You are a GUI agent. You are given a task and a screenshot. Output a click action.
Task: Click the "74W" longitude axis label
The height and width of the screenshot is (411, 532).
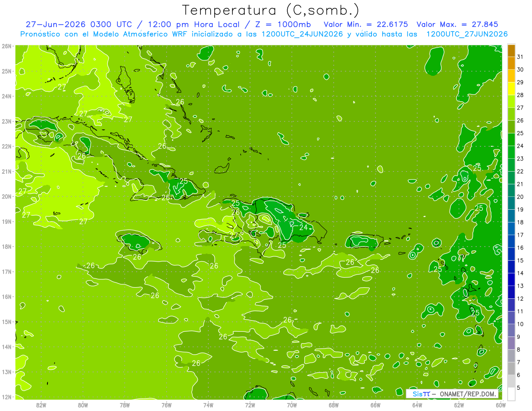tap(208, 405)
